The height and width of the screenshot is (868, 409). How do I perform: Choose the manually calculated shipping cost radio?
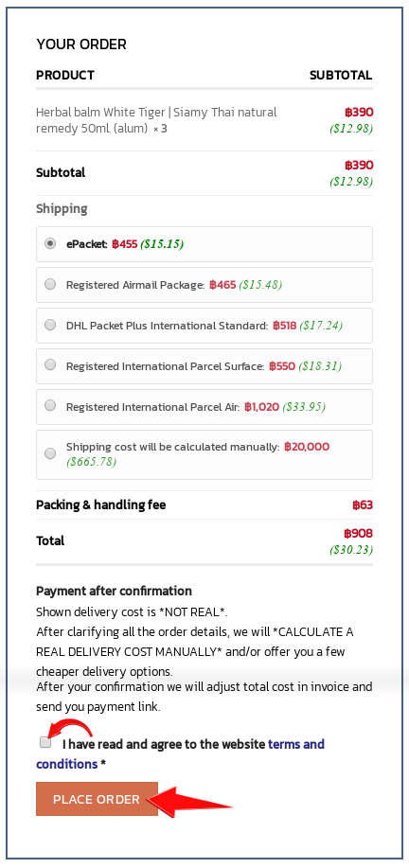(x=50, y=454)
